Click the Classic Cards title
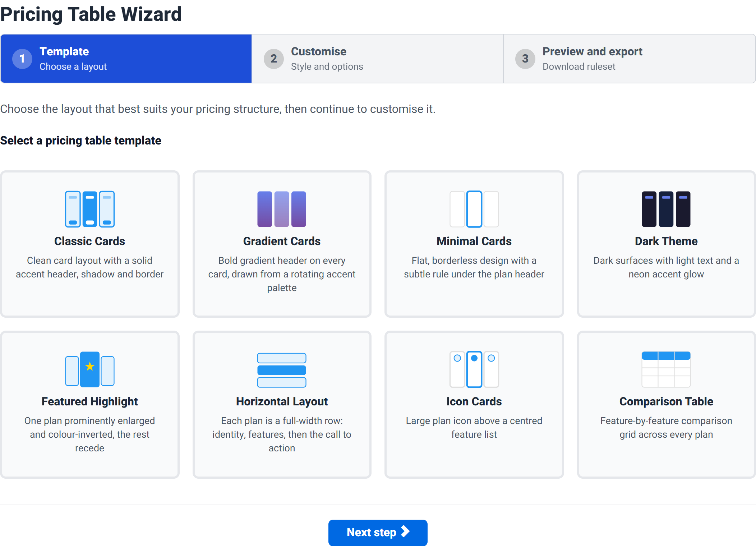 pyautogui.click(x=90, y=241)
